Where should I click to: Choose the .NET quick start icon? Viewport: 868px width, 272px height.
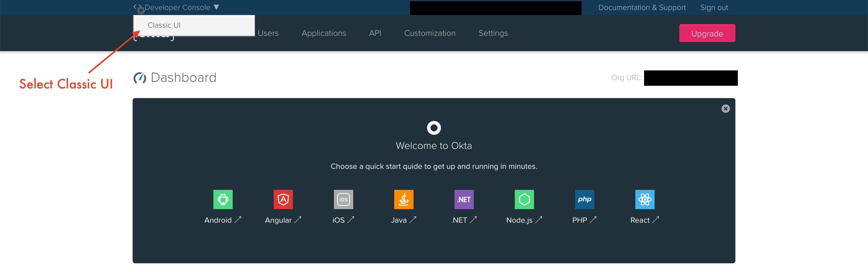pos(464,199)
